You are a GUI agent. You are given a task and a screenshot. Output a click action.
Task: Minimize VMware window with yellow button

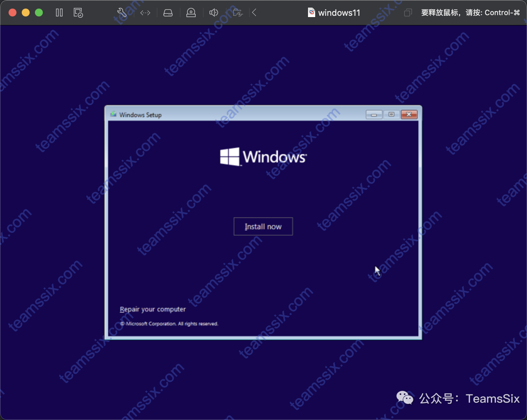[26, 13]
